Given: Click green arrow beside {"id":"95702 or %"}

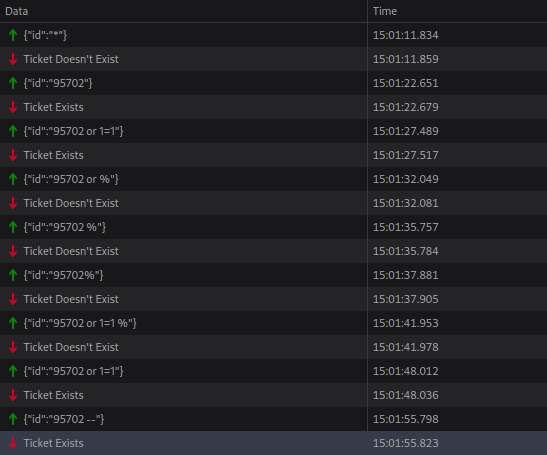Looking at the screenshot, I should (x=13, y=179).
